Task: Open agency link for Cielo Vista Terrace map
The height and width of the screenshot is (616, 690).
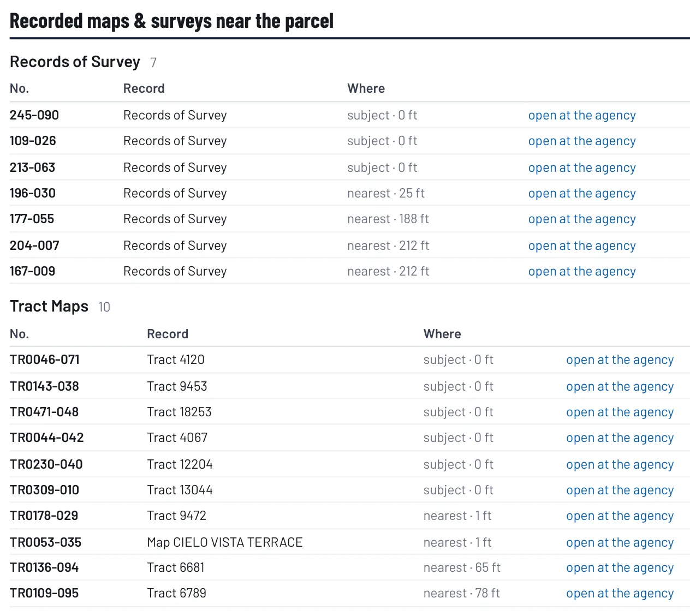Action: pyautogui.click(x=620, y=542)
